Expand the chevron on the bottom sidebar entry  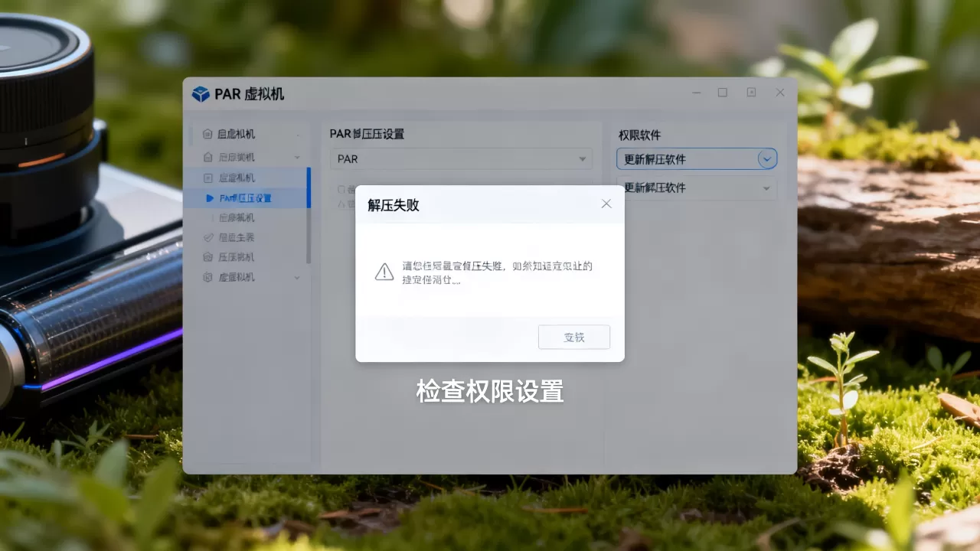pos(297,277)
